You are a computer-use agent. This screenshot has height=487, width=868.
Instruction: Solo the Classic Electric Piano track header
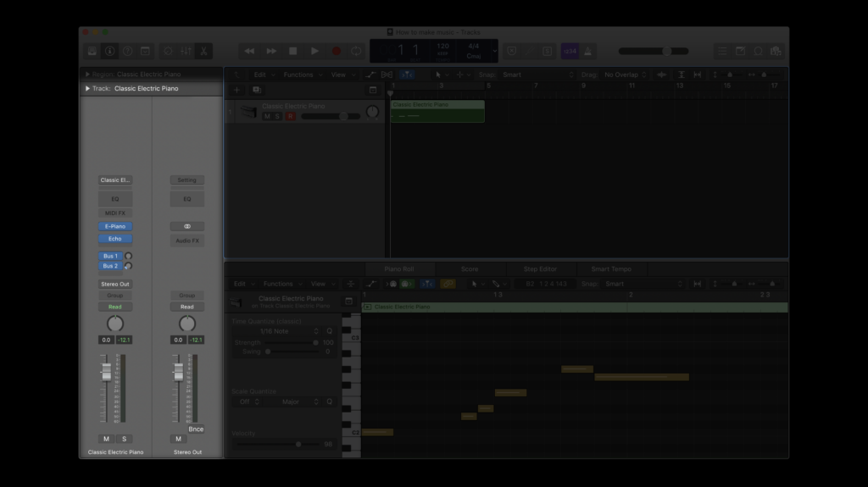[x=277, y=116]
